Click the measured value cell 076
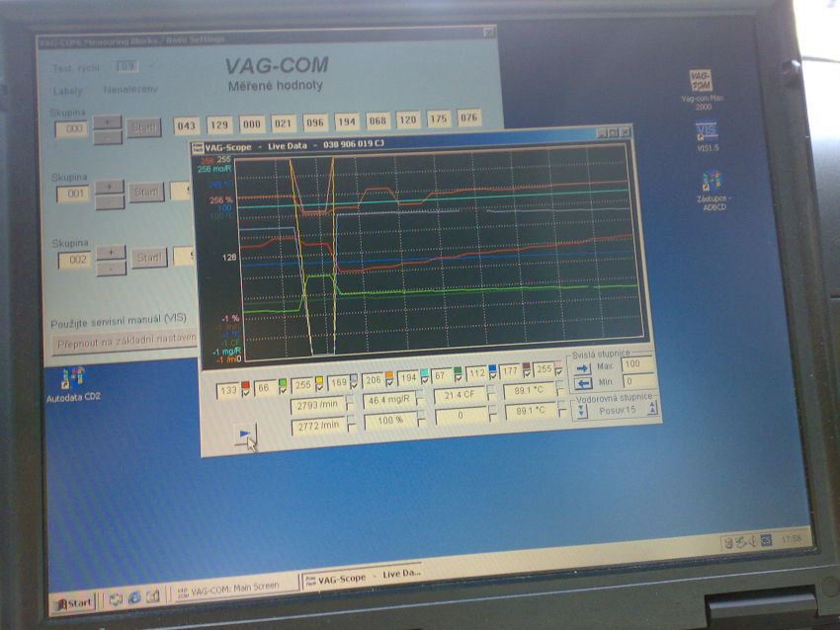Viewport: 840px width, 630px height. (468, 118)
